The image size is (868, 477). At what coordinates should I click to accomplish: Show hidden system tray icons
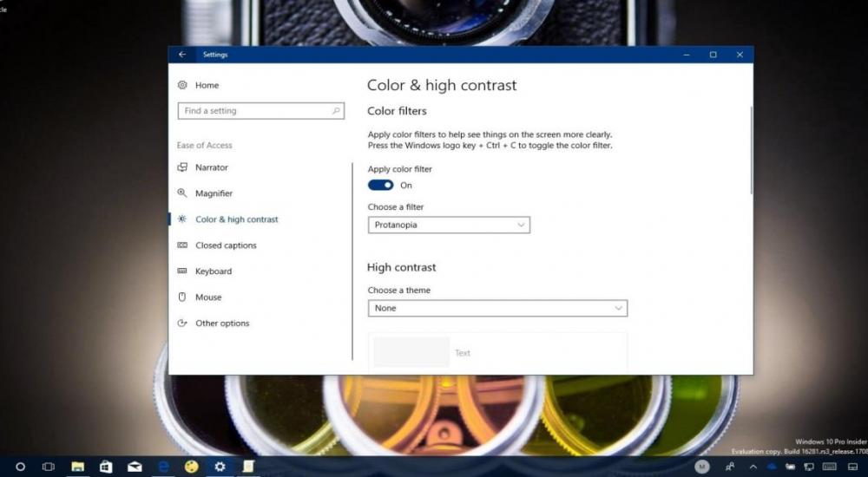tap(755, 467)
